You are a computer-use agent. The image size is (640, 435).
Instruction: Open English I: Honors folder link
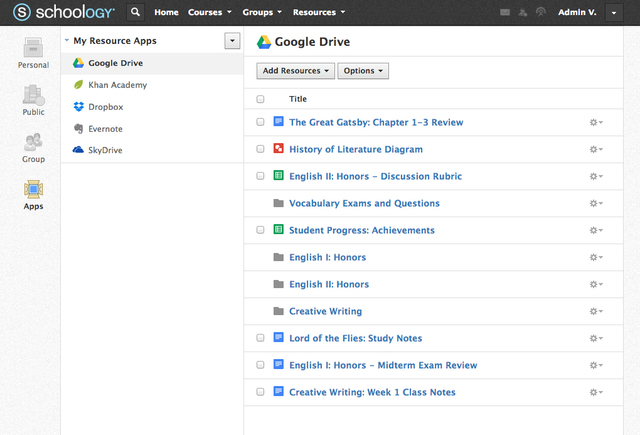click(x=327, y=257)
